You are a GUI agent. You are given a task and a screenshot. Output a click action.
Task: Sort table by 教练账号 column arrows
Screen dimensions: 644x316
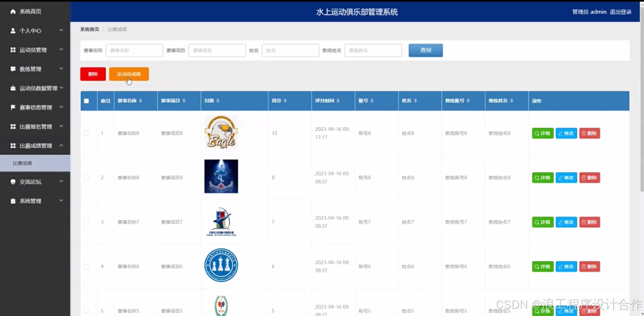pyautogui.click(x=468, y=101)
